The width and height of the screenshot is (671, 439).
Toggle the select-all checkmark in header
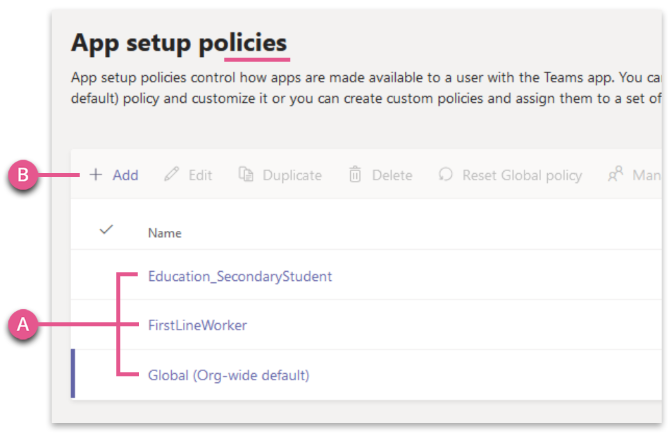(106, 230)
